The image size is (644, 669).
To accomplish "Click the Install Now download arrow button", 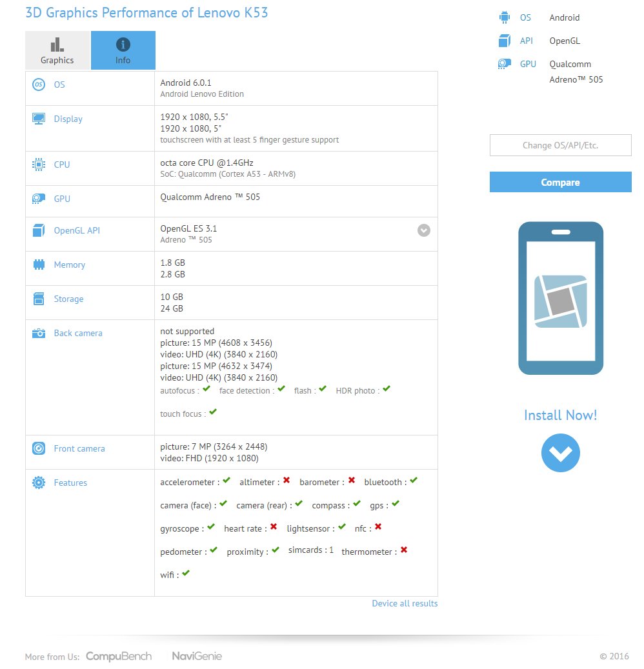I will [x=560, y=453].
